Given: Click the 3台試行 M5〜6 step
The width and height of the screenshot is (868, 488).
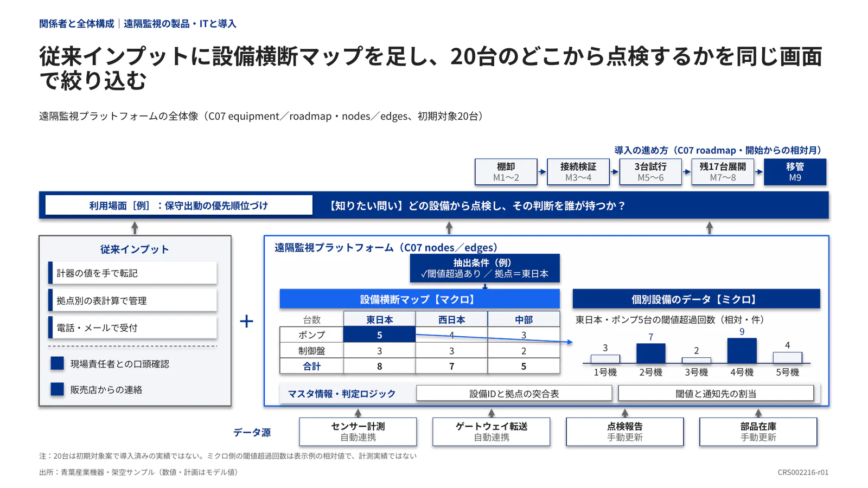Looking at the screenshot, I should pos(650,172).
